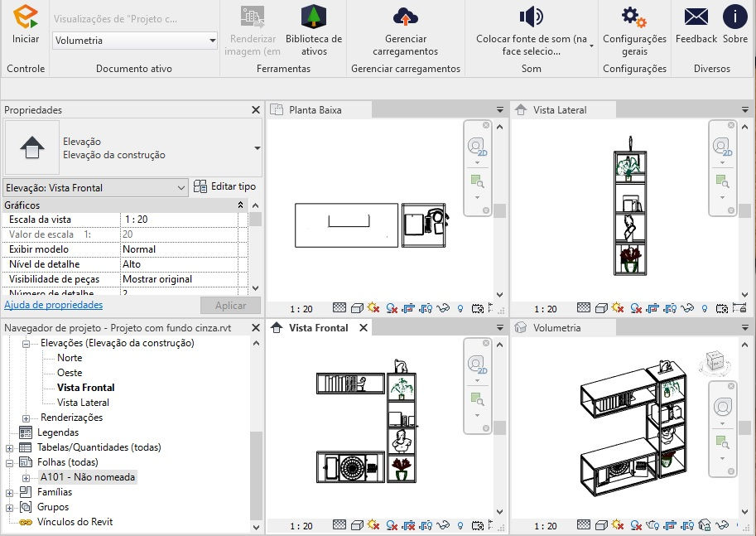The image size is (756, 536).
Task: Toggle shadows in Volumetria view bar
Action: 635,525
